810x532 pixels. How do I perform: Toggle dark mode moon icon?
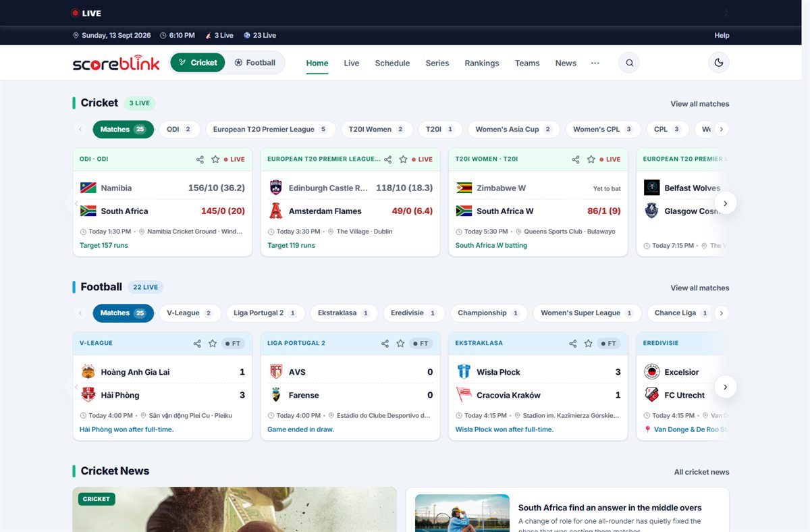click(x=719, y=63)
